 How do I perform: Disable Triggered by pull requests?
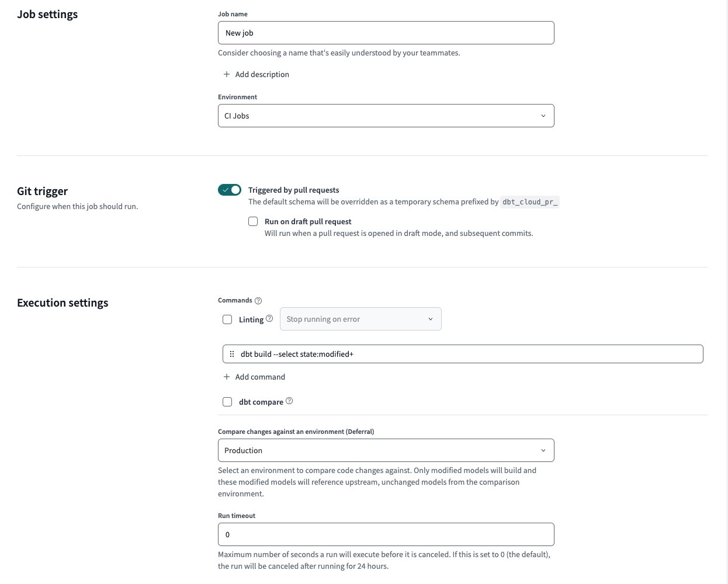click(x=229, y=189)
